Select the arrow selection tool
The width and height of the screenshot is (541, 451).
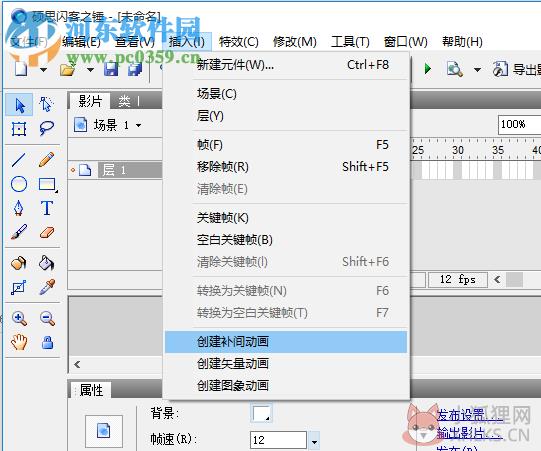click(x=19, y=105)
